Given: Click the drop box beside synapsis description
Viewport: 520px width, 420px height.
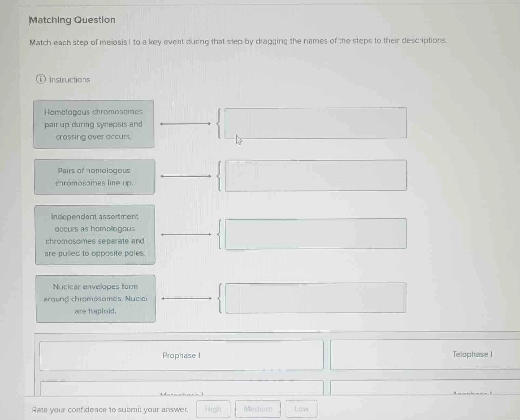Looking at the screenshot, I should point(315,123).
